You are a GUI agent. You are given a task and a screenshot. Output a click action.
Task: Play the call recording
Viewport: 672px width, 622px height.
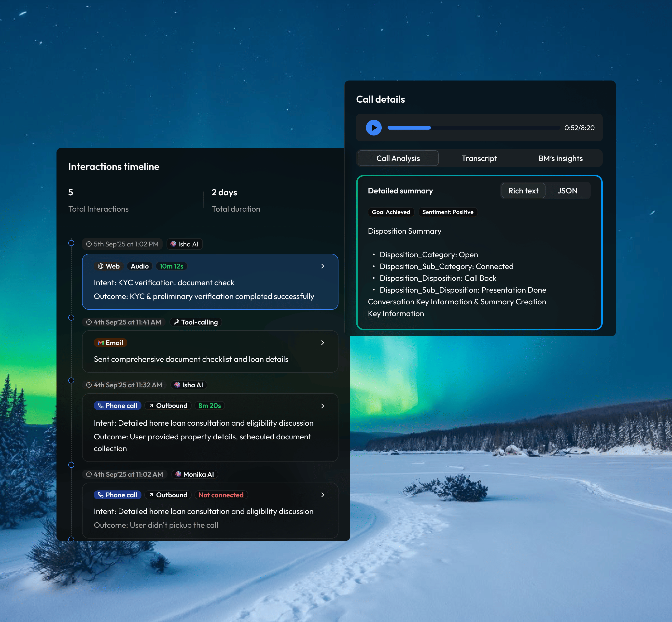(374, 128)
